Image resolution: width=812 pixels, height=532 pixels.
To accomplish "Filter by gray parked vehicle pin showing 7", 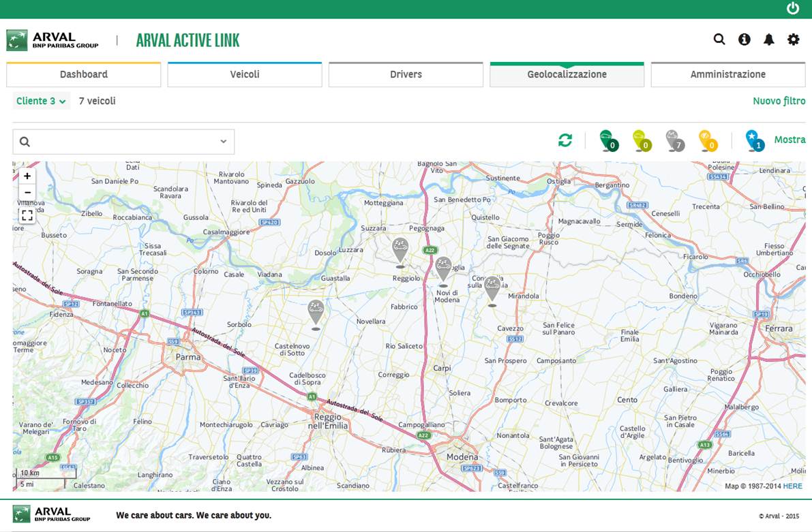I will click(x=675, y=140).
